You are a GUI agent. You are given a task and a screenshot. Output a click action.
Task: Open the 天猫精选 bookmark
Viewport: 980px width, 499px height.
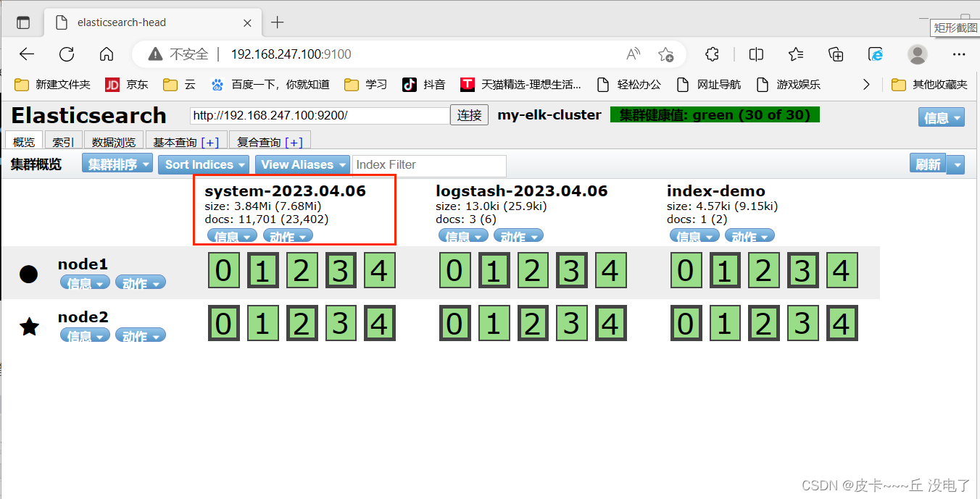pos(521,85)
